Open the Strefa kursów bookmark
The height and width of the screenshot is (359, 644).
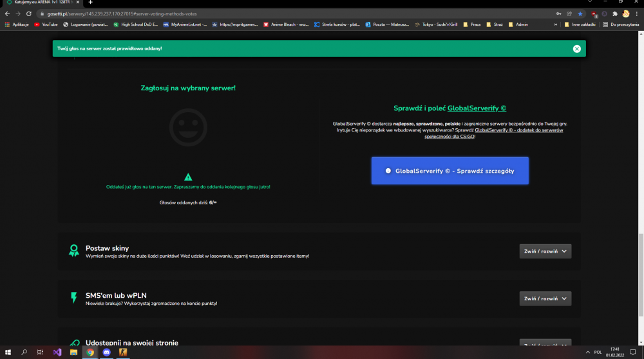point(337,24)
